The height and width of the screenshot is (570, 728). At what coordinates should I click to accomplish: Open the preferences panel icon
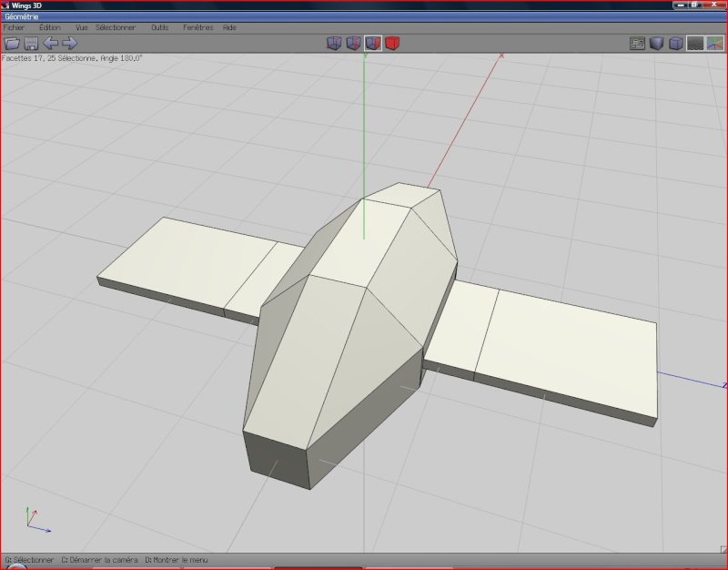pos(638,43)
